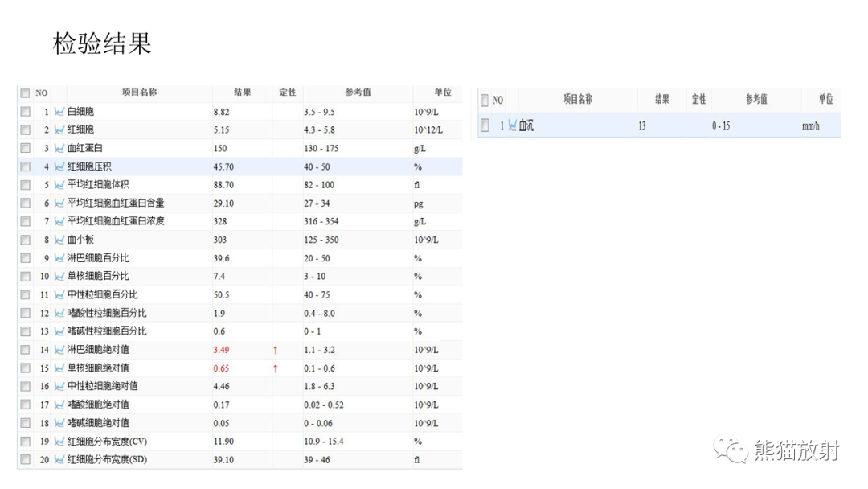This screenshot has width=868, height=489.
Task: Click the red up arrow for 淋巴细胞绝对值
Action: tap(275, 350)
